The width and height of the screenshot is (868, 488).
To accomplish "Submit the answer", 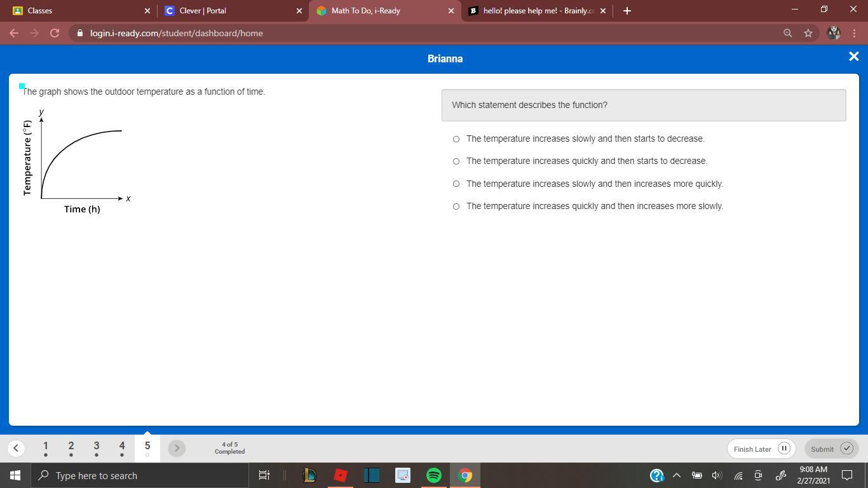I will (831, 449).
